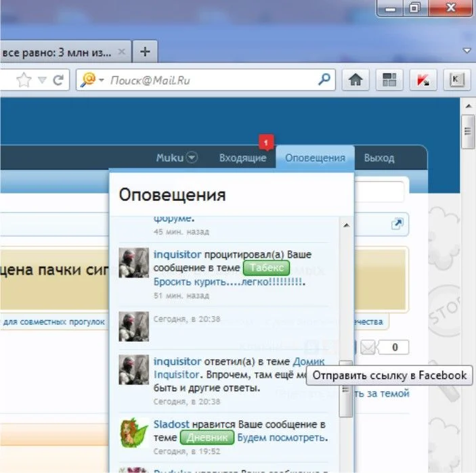
Task: Go to the home page button
Action: point(355,80)
